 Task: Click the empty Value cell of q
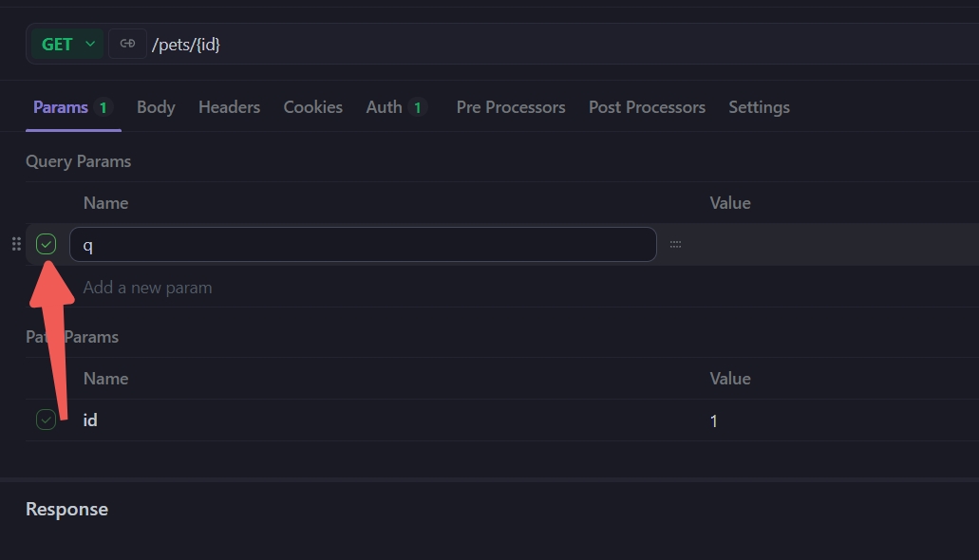point(836,244)
